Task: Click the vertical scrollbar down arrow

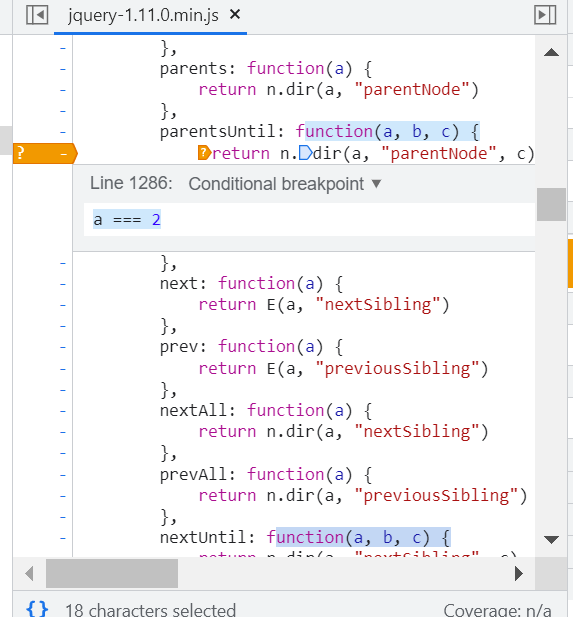Action: pos(551,539)
